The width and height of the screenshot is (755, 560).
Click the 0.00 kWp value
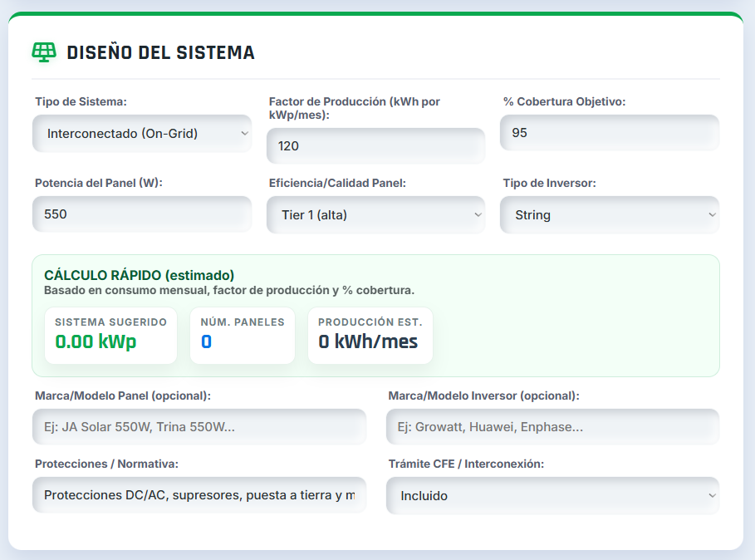click(96, 341)
